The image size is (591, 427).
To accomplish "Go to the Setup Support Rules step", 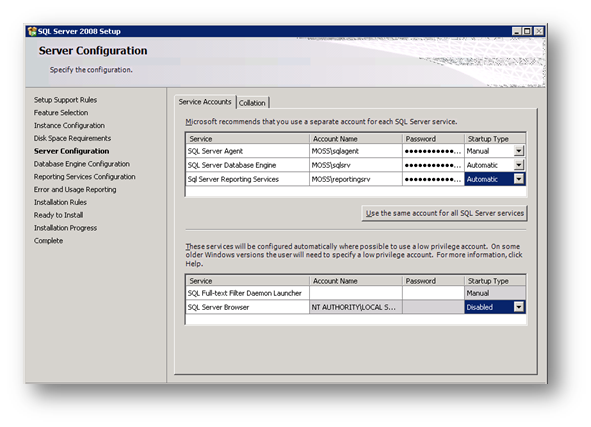I will click(x=65, y=100).
